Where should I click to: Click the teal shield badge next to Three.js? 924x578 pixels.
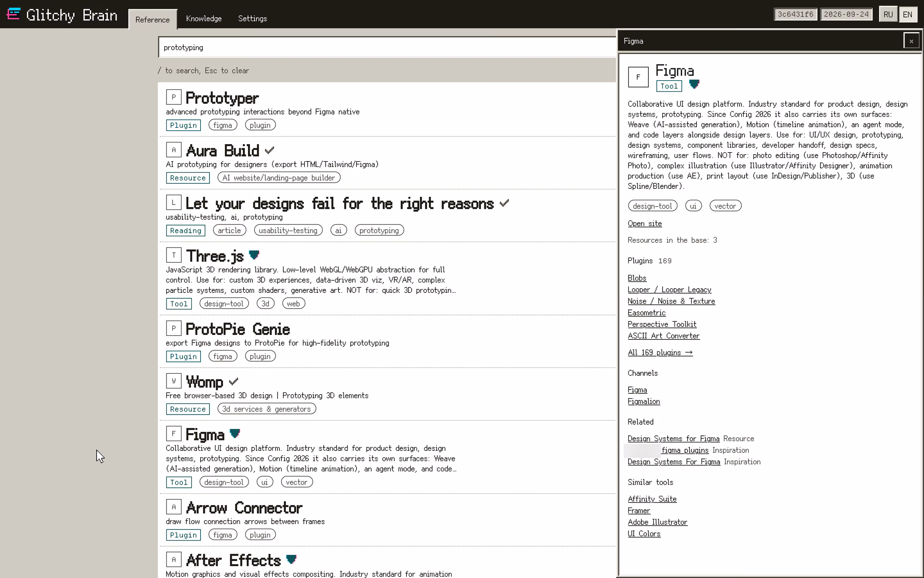(x=254, y=255)
